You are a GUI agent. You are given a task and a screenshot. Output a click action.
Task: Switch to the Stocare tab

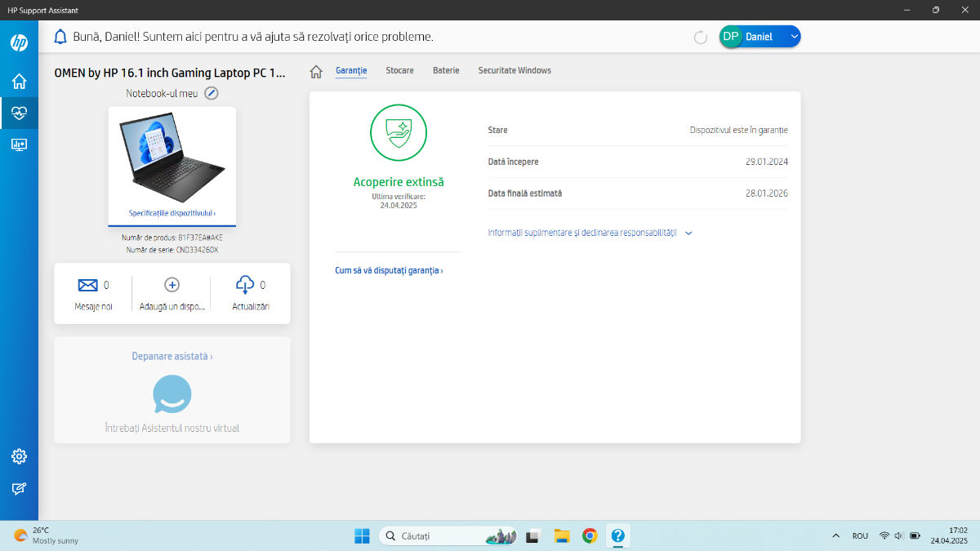399,70
